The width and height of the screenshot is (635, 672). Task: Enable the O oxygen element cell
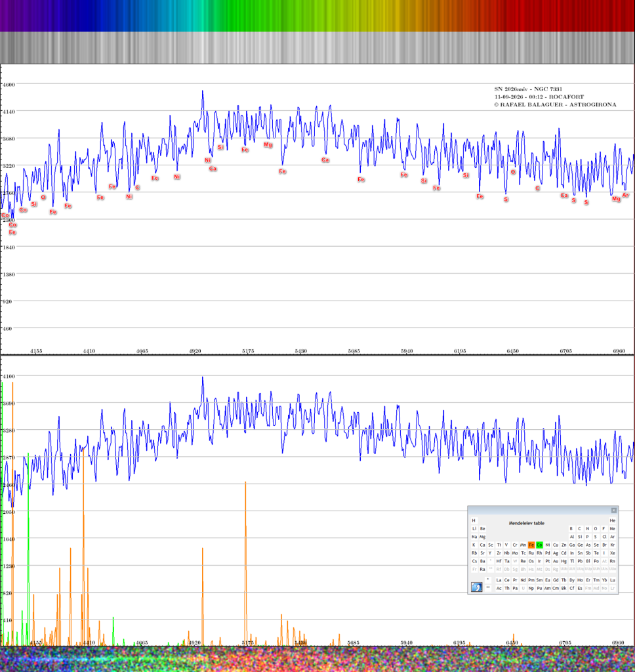596,529
